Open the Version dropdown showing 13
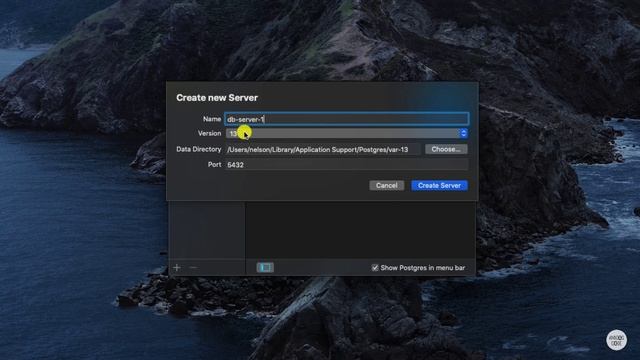This screenshot has width=640, height=360. point(347,133)
